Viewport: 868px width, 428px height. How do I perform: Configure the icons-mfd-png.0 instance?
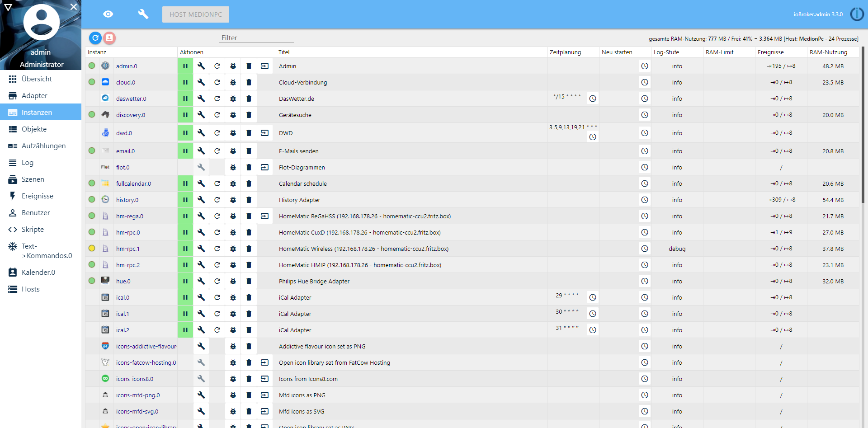point(201,395)
